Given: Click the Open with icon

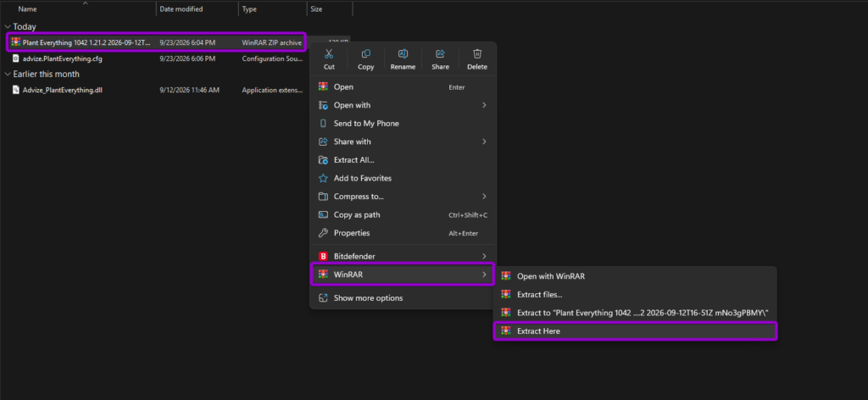Looking at the screenshot, I should (x=323, y=105).
